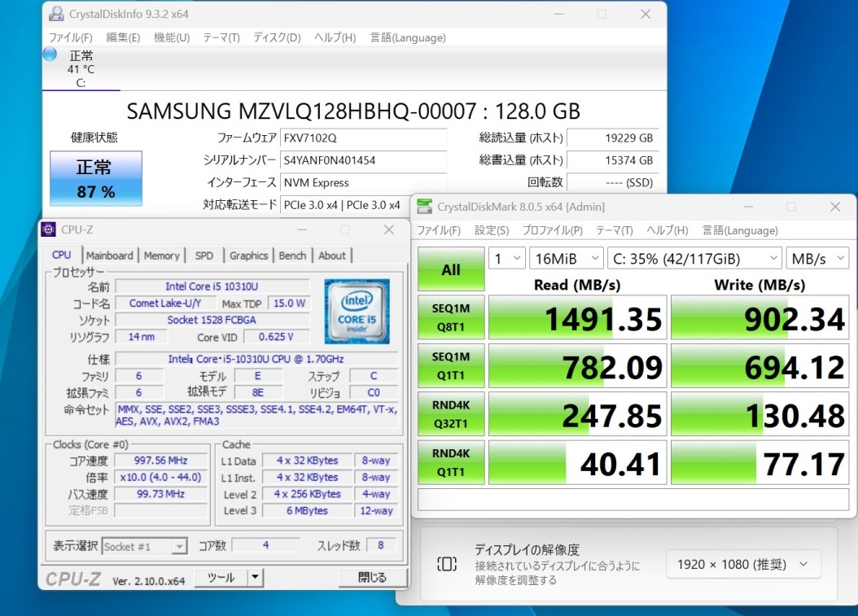Image resolution: width=858 pixels, height=616 pixels.
Task: Run all benchmarks with the All button
Action: (451, 269)
